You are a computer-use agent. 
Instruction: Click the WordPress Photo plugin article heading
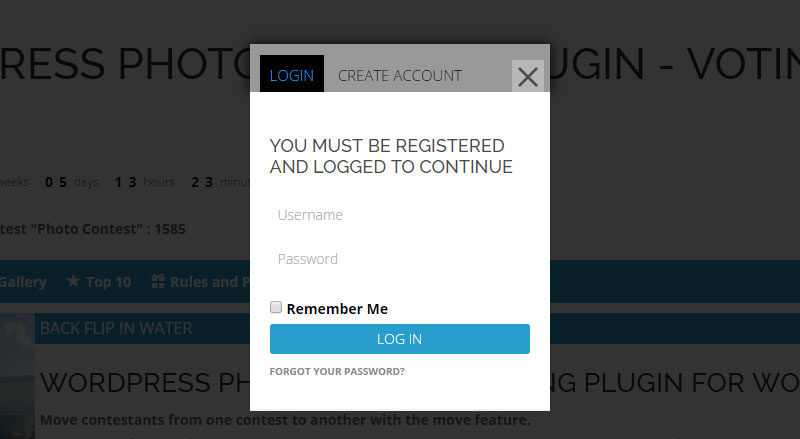(x=140, y=383)
